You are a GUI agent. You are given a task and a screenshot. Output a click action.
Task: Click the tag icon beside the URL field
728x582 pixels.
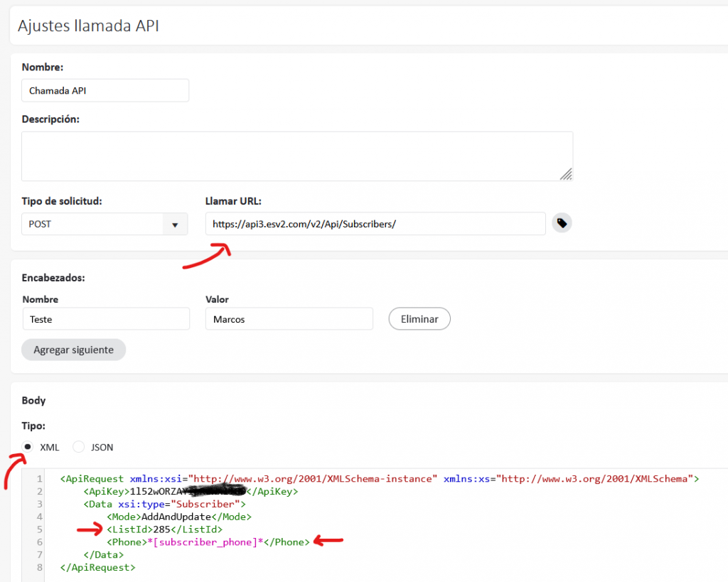click(x=562, y=223)
